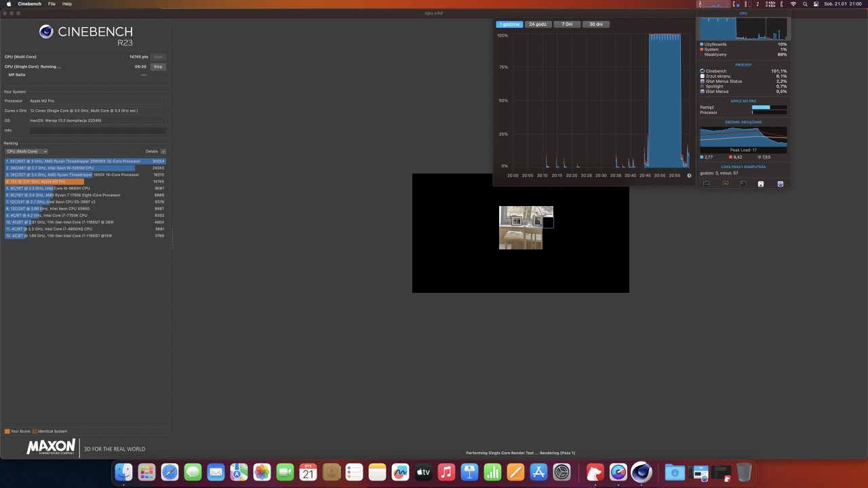Screen dimensions: 868x488
Task: Open Trash in the dock
Action: (x=744, y=472)
